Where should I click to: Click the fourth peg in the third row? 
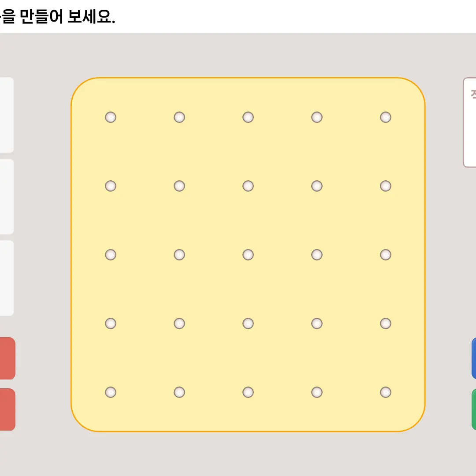tap(316, 254)
